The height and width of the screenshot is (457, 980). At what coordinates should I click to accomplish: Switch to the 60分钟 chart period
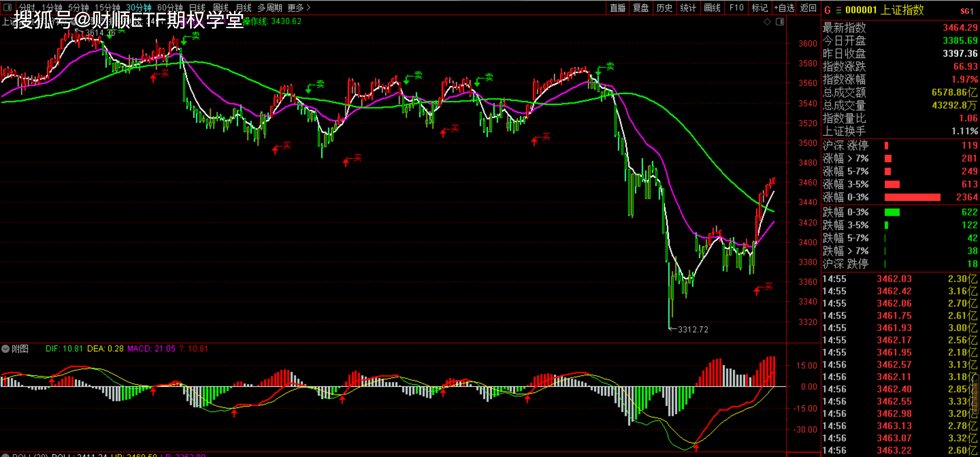170,8
